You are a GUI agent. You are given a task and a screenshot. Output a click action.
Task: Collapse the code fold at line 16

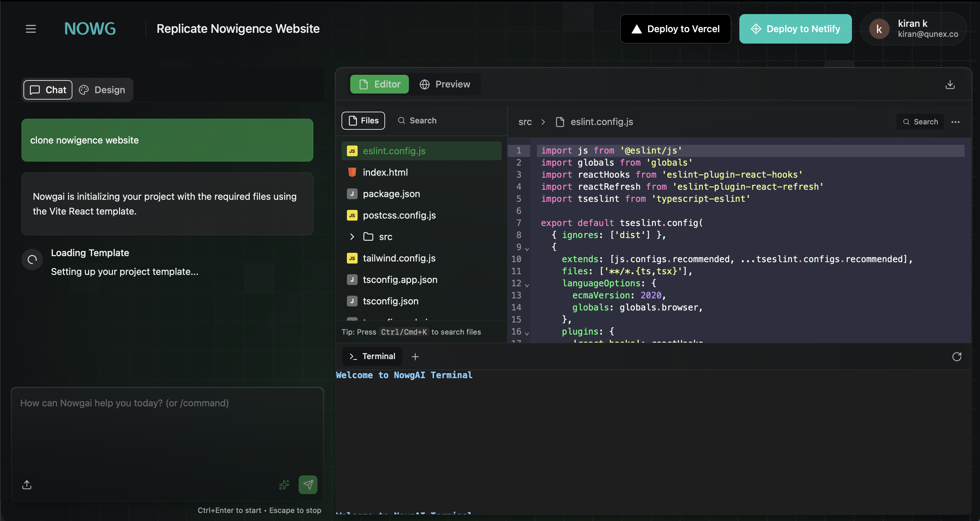(527, 333)
